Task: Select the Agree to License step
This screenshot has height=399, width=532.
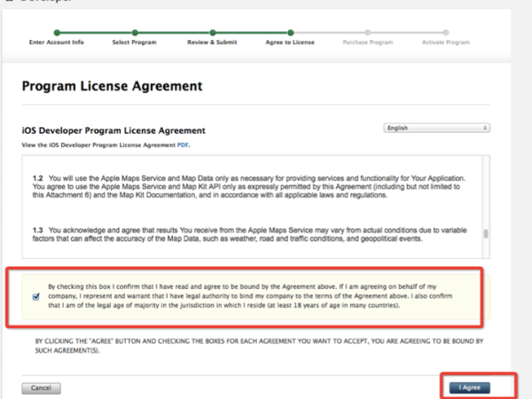Action: click(x=290, y=42)
